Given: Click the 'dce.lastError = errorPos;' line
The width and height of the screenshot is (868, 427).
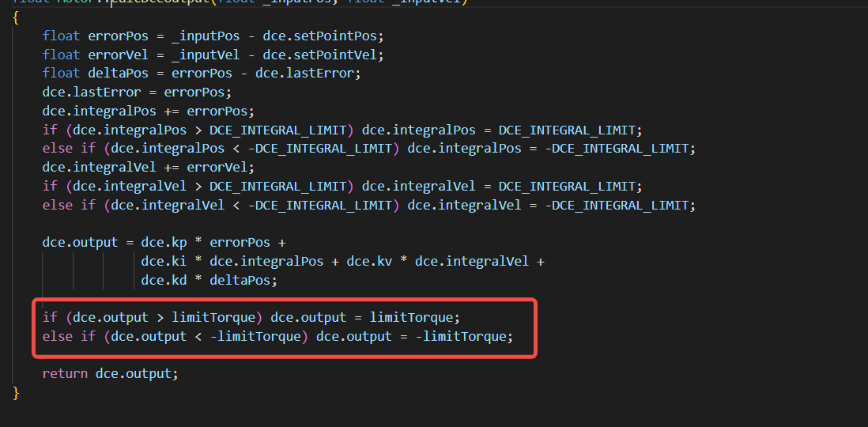Looking at the screenshot, I should [x=138, y=93].
